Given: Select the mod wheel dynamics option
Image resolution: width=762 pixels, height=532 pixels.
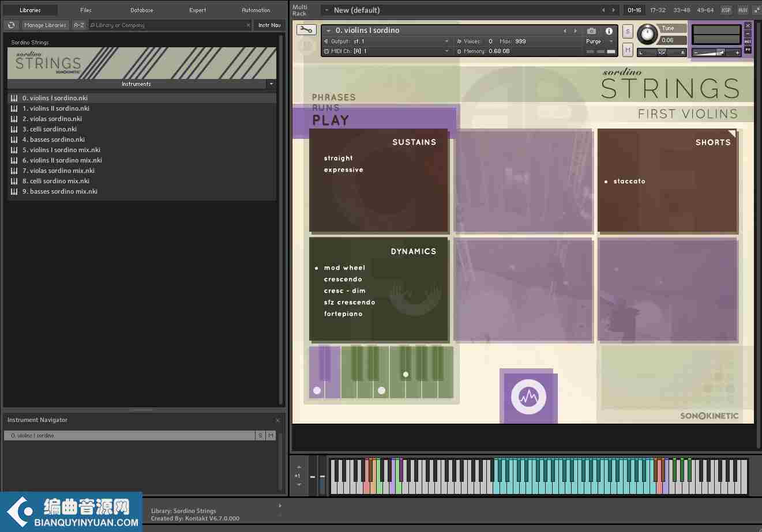Looking at the screenshot, I should pos(344,268).
